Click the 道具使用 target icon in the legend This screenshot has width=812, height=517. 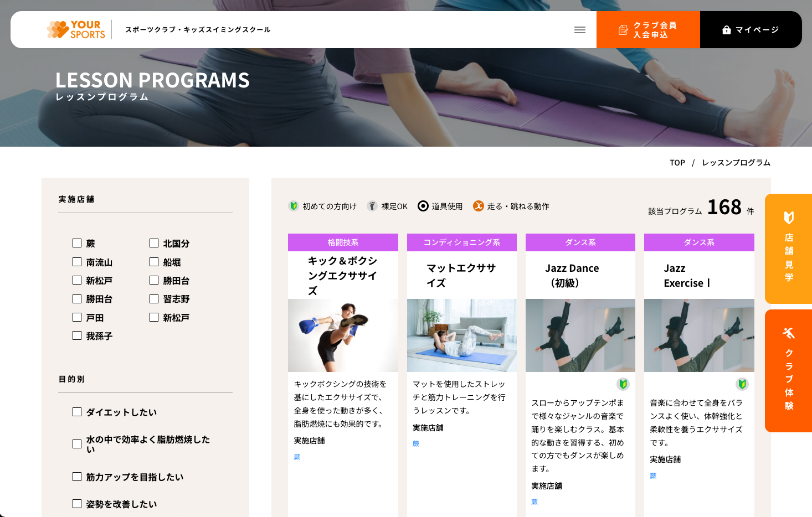(x=423, y=206)
